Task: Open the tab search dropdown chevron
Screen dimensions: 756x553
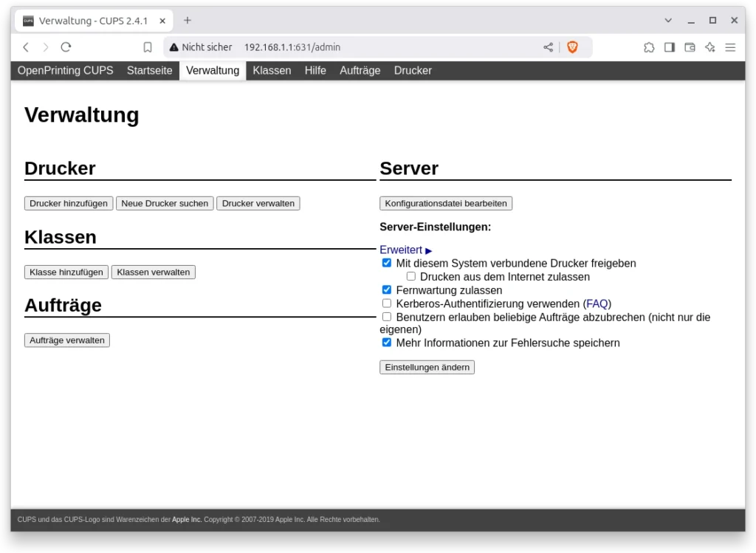Action: click(669, 21)
